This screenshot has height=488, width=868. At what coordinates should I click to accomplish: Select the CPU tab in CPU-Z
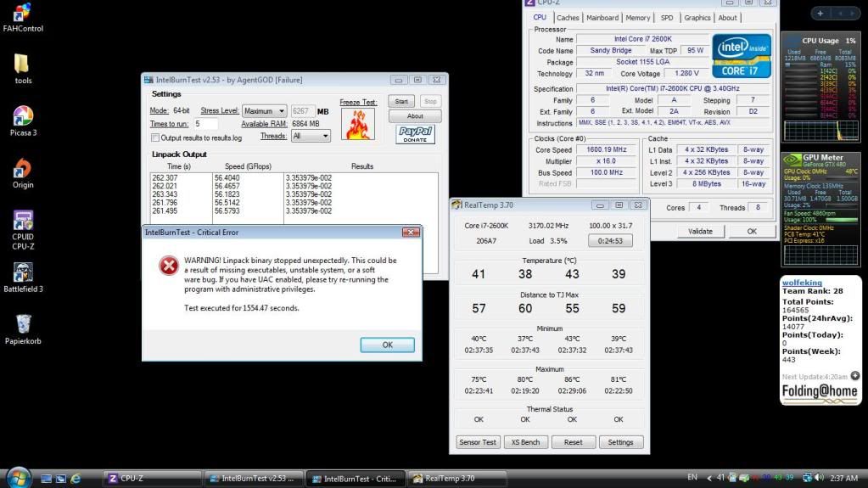click(x=540, y=17)
